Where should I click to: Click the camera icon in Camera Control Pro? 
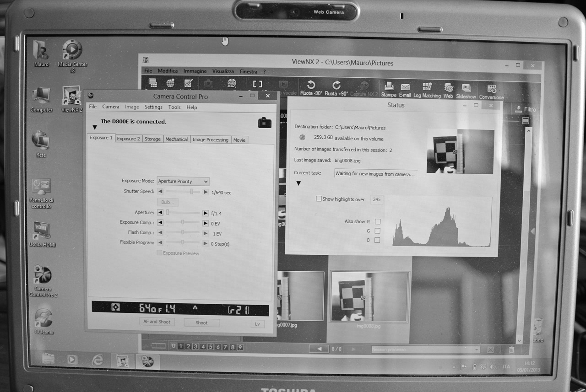coord(265,122)
